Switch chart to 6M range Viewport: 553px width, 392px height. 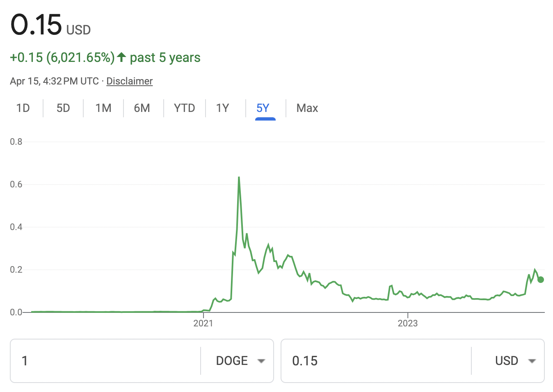click(142, 108)
